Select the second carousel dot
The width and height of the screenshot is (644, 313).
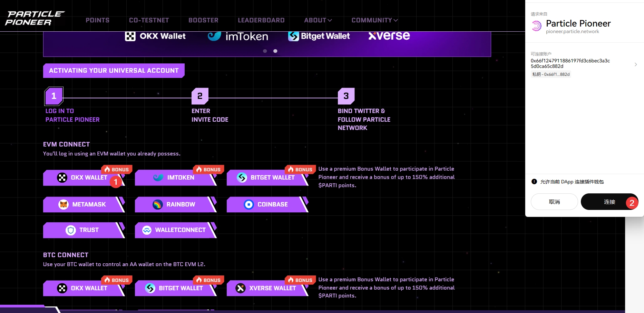[x=275, y=51]
